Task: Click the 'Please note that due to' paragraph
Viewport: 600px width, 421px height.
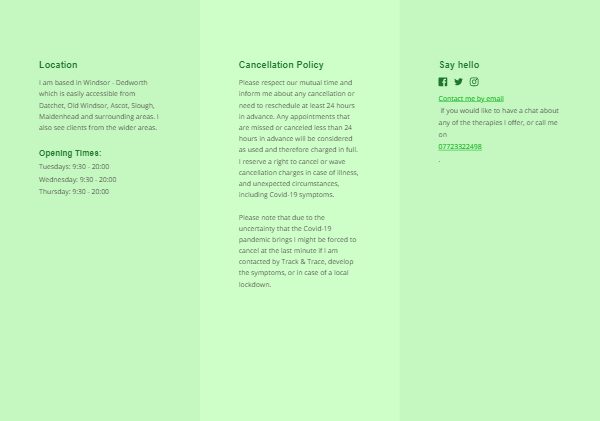Action: 297,251
